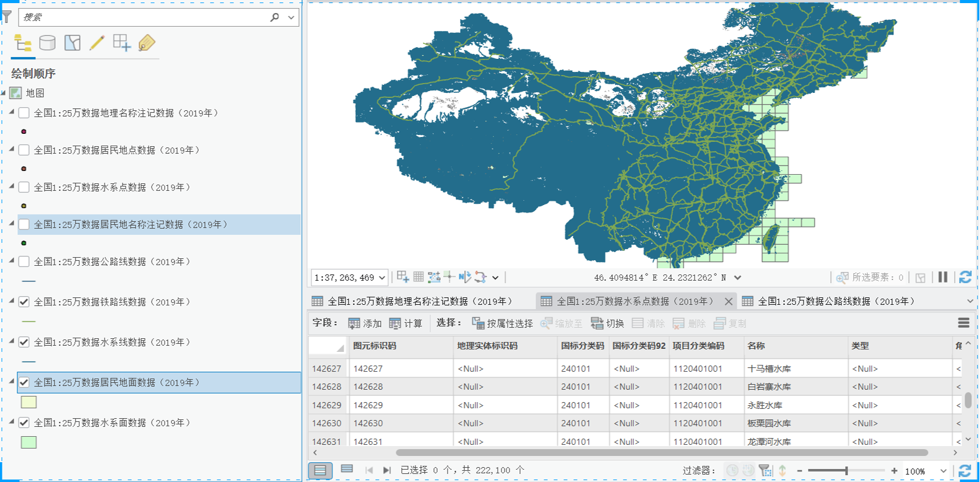Refresh the map view with the refresh icon
The image size is (980, 482).
pos(965,277)
